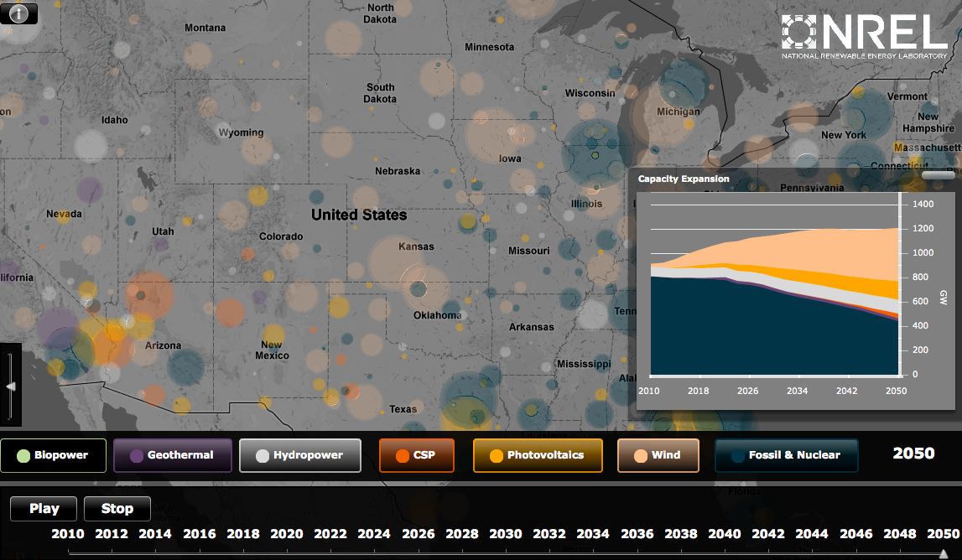This screenshot has width=962, height=560.
Task: Start the animation with Play
Action: tap(44, 509)
